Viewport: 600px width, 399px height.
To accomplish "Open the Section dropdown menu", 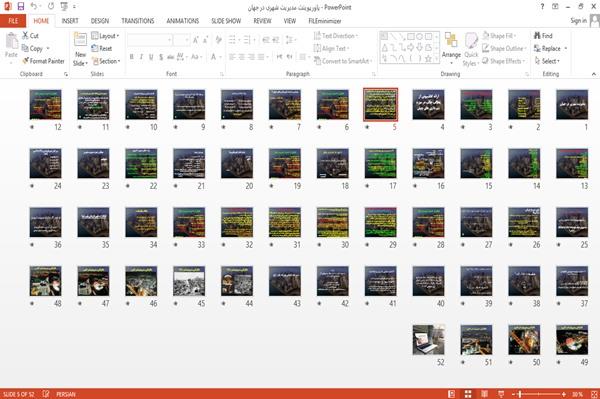I will [106, 61].
